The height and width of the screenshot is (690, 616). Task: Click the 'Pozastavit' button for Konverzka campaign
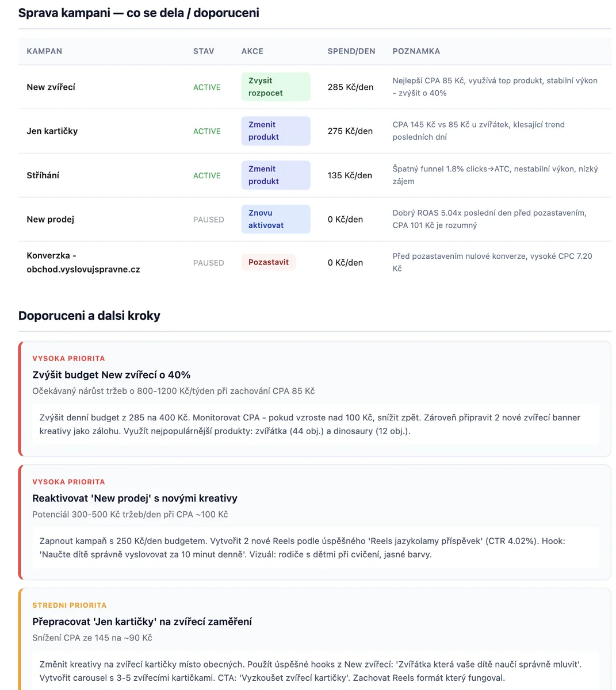point(268,262)
